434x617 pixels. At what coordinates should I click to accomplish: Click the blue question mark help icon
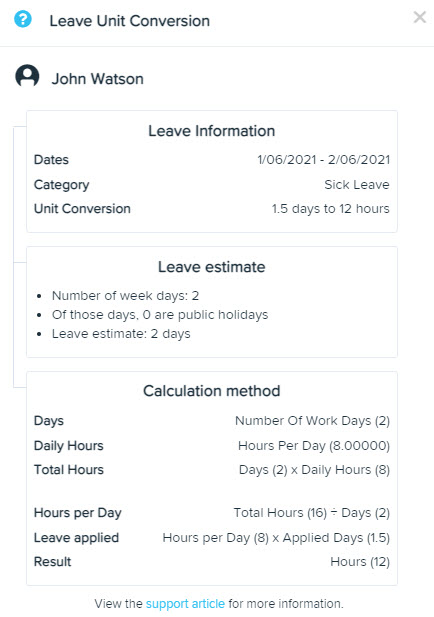[23, 19]
